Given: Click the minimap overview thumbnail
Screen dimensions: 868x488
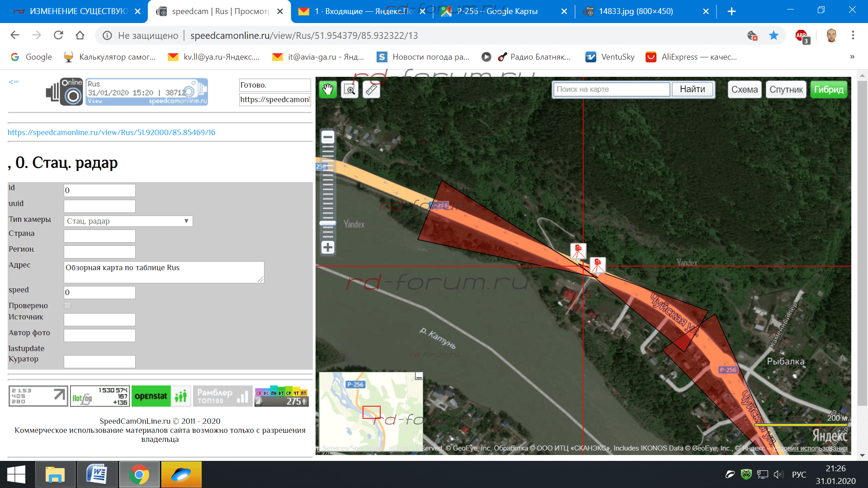Looking at the screenshot, I should 371,413.
